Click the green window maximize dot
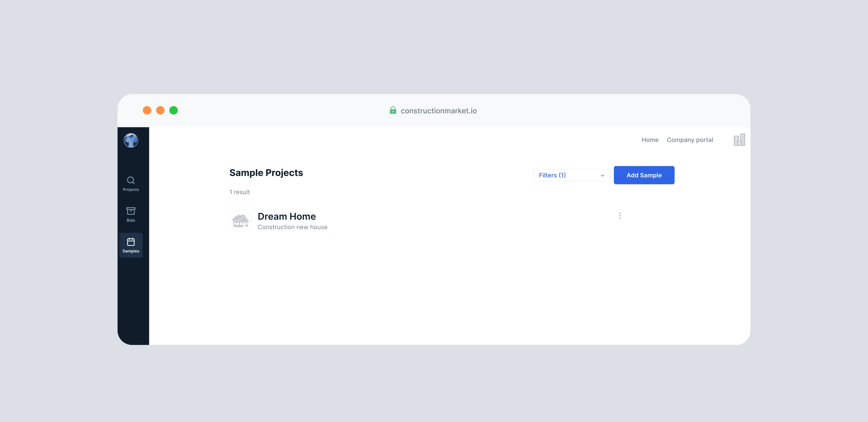The image size is (868, 422). pyautogui.click(x=174, y=110)
